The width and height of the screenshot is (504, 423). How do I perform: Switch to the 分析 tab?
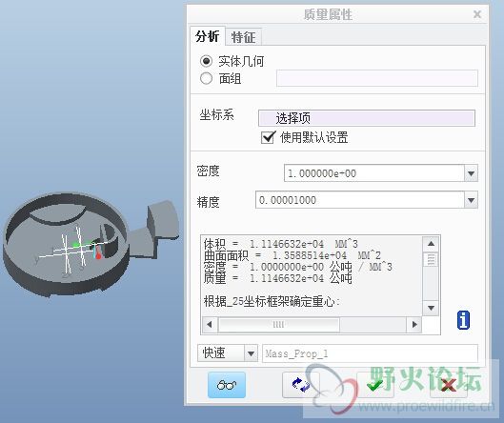208,36
